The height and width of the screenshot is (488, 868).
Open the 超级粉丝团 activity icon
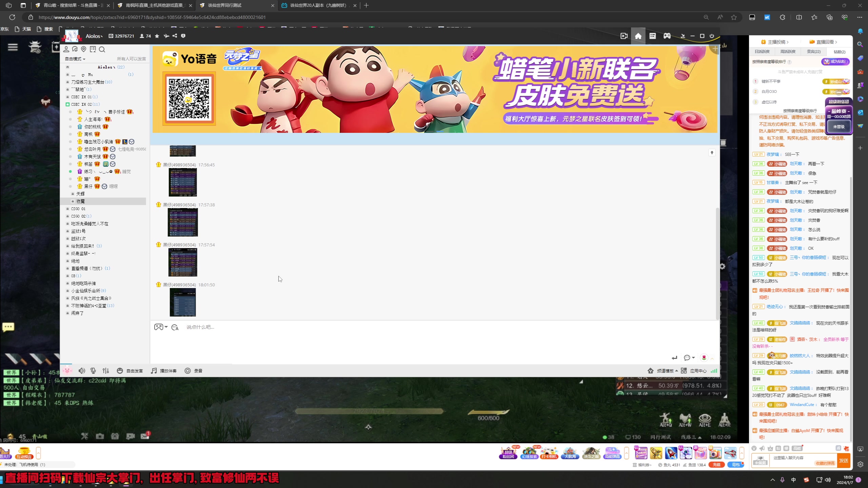tap(508, 453)
